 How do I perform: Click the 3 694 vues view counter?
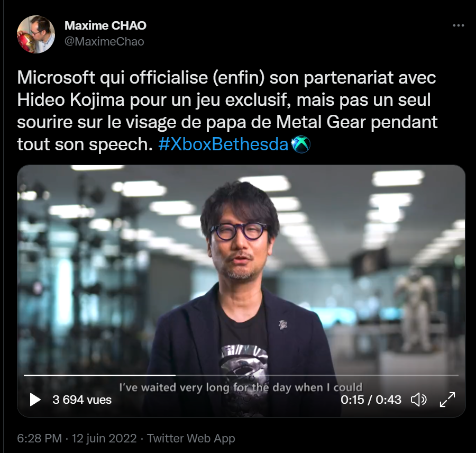(82, 400)
